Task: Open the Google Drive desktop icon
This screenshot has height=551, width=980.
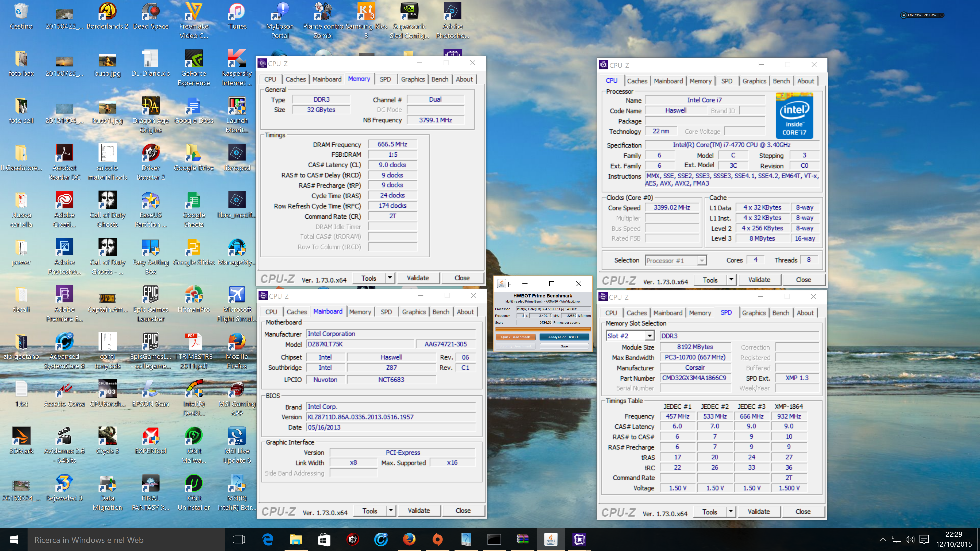Action: pos(194,158)
